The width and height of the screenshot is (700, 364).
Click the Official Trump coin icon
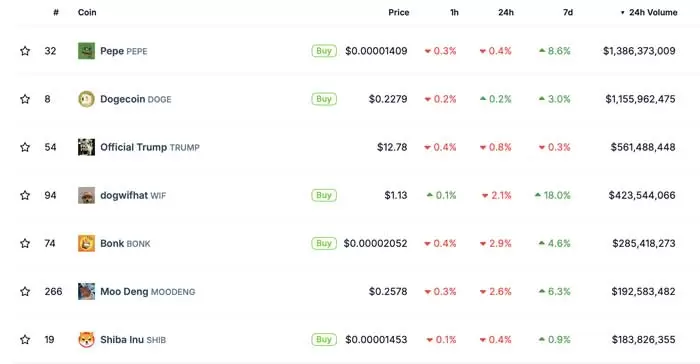point(86,147)
